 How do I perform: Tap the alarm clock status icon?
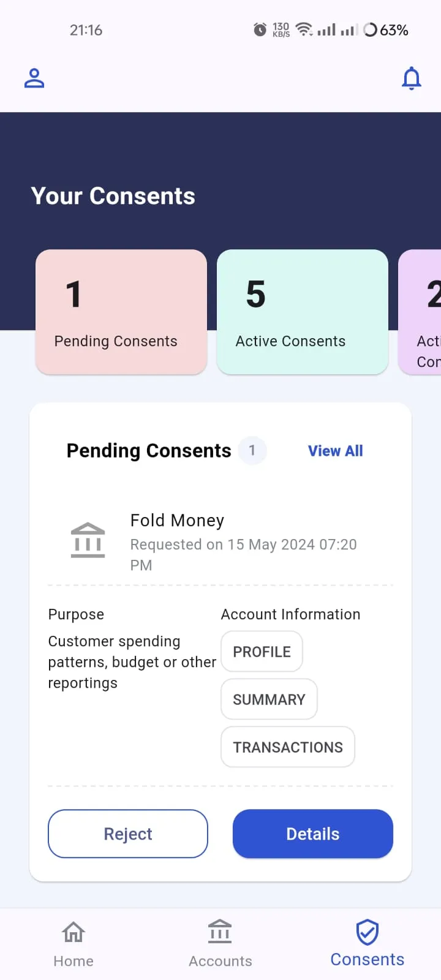tap(260, 29)
